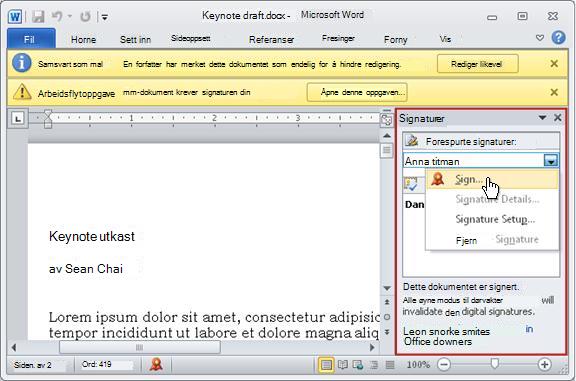Viewport: 576px width, 381px height.
Task: Click the valid signature checkmark icon in list
Action: (x=411, y=184)
